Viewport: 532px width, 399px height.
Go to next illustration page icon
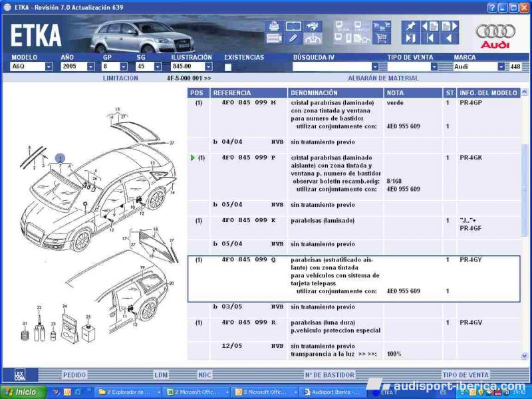tap(450, 26)
